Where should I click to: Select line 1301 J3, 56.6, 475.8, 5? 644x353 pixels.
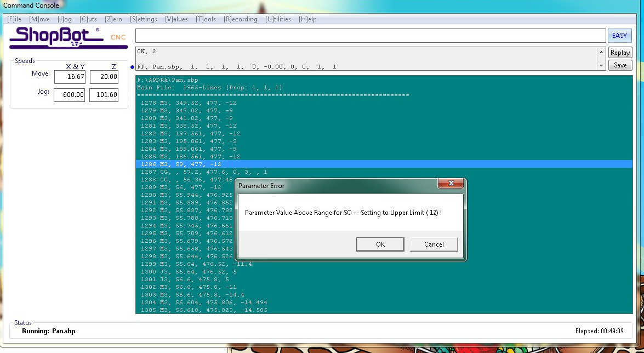tap(185, 280)
